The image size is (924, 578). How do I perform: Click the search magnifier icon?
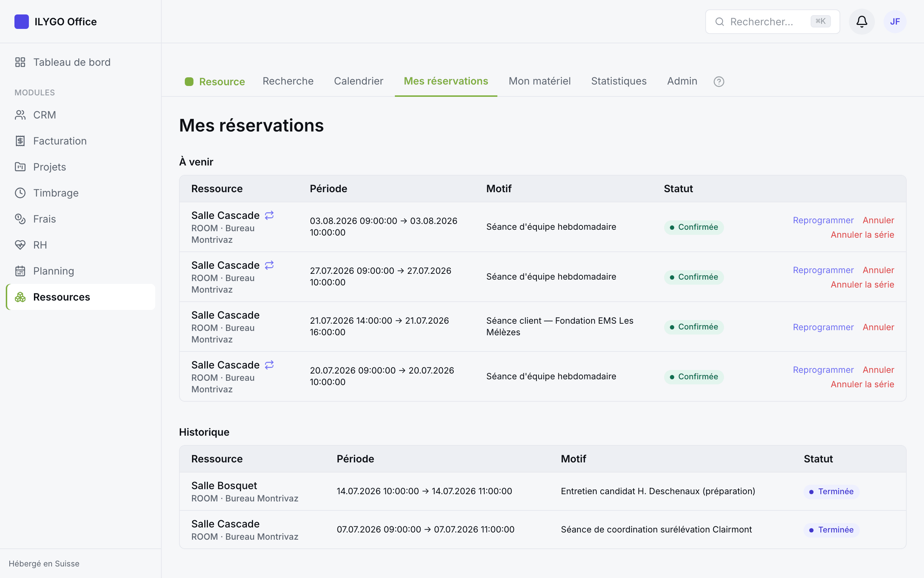pyautogui.click(x=719, y=22)
